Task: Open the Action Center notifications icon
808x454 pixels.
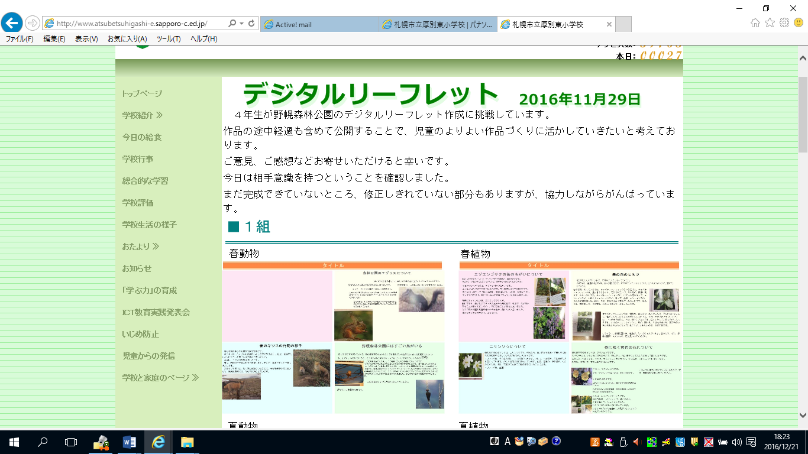Action: (751, 442)
